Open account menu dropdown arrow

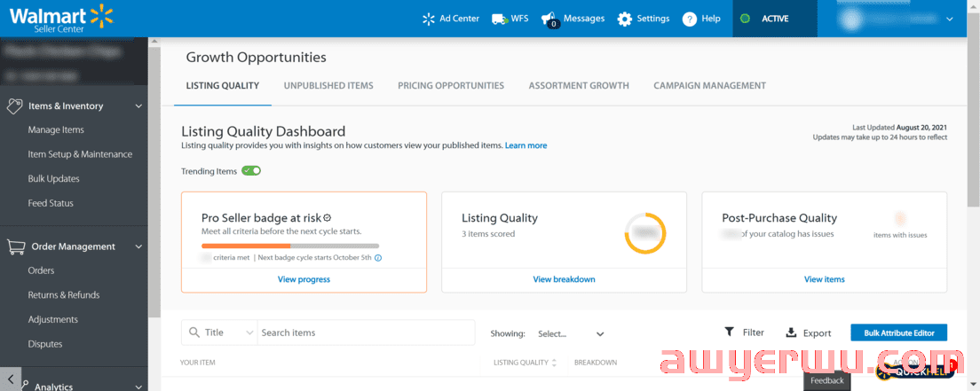[x=950, y=20]
